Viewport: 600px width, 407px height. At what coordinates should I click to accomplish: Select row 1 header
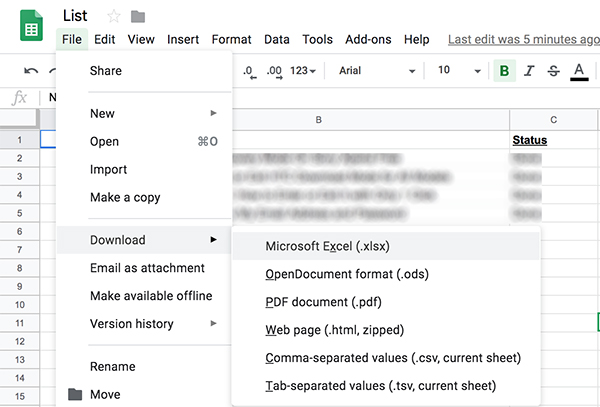[20, 140]
